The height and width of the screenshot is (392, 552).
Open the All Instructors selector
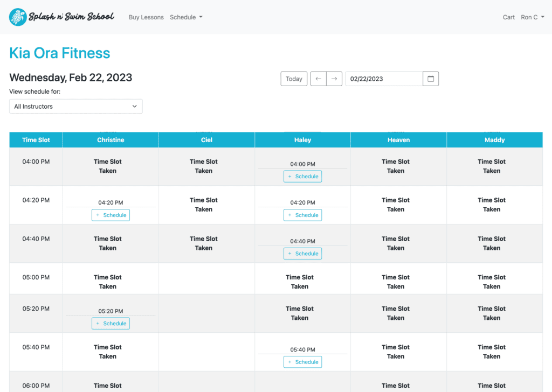(75, 106)
